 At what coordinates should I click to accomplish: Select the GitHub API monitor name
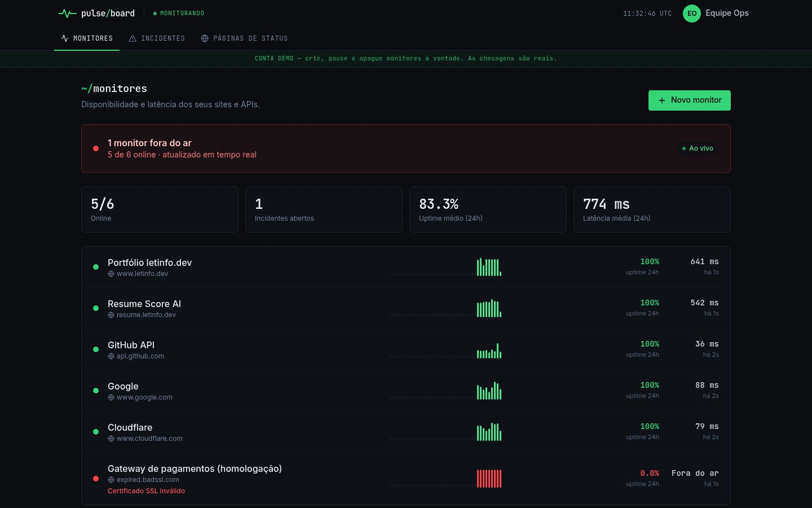point(131,345)
